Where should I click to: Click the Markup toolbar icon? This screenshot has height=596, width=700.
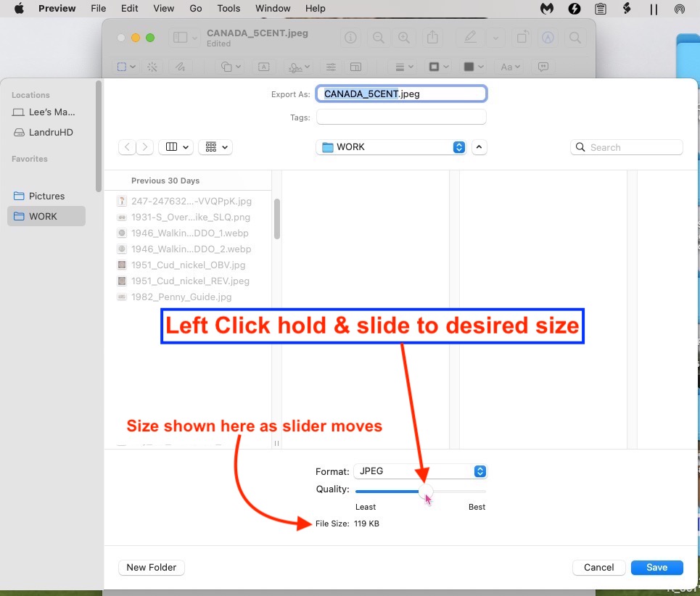(548, 38)
